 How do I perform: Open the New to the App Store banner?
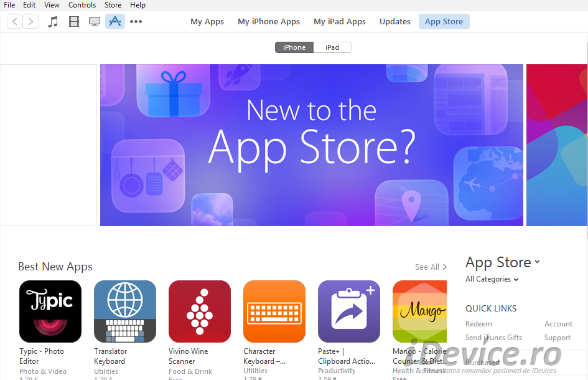point(312,145)
